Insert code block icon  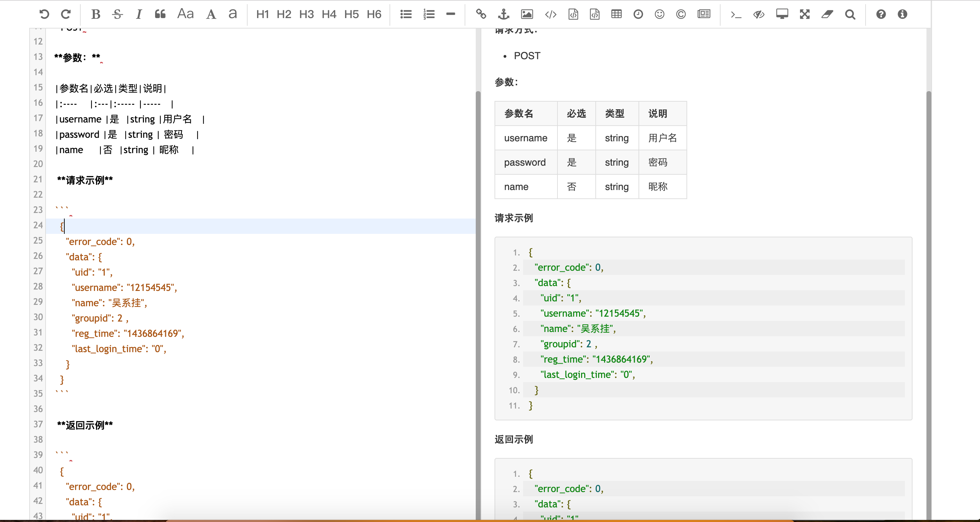[x=595, y=15]
